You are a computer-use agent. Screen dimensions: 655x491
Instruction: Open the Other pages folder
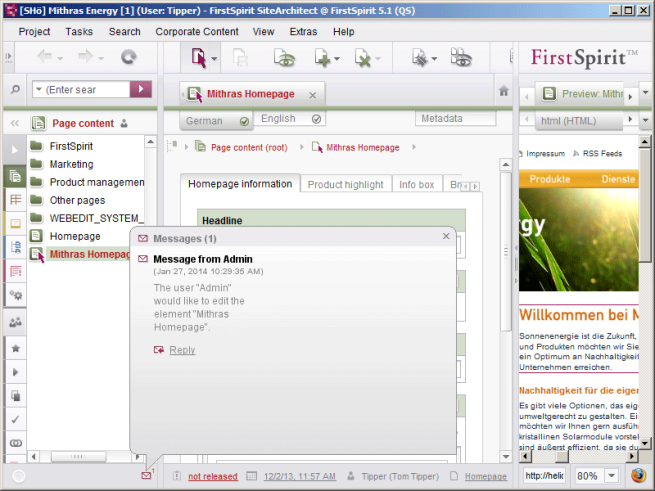click(x=77, y=200)
